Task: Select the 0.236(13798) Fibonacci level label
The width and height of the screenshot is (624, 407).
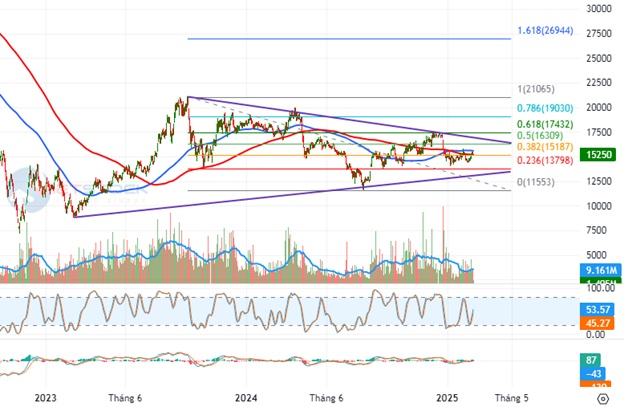Action: tap(543, 160)
